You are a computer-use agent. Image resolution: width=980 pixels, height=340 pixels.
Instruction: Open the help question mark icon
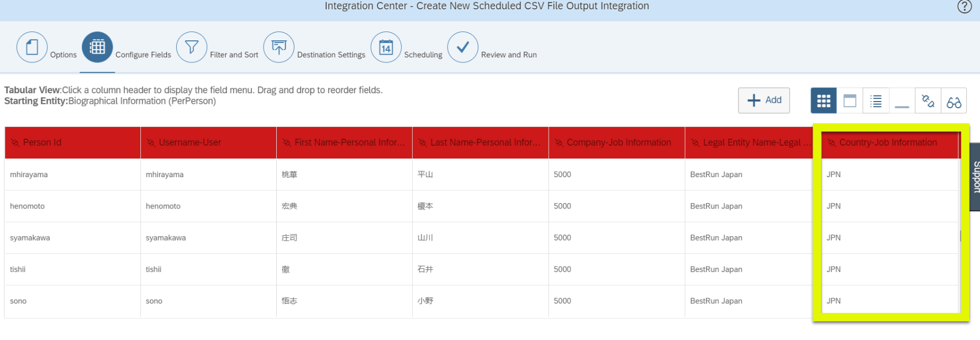coord(964,7)
